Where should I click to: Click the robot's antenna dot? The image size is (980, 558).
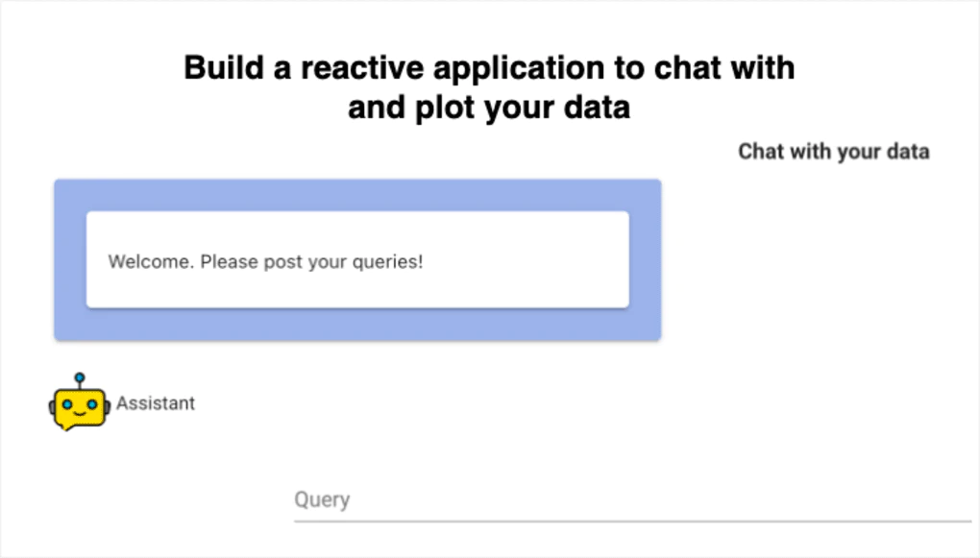pos(79,376)
